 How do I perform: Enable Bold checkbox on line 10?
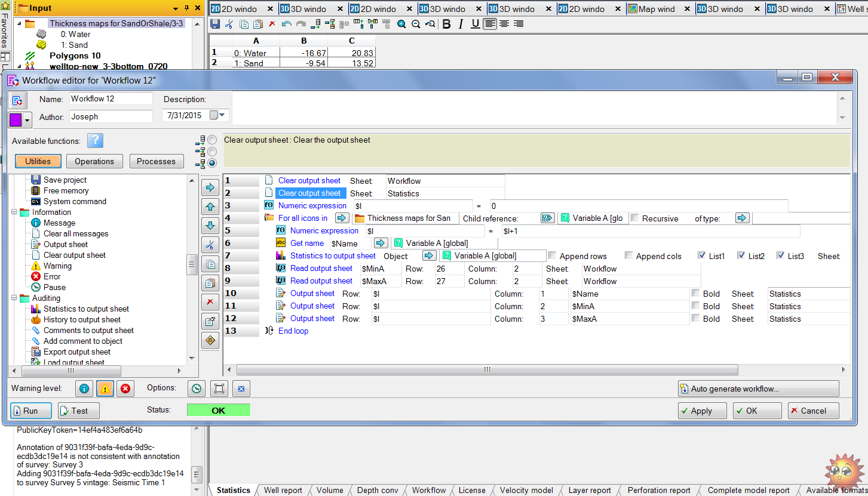(x=696, y=293)
